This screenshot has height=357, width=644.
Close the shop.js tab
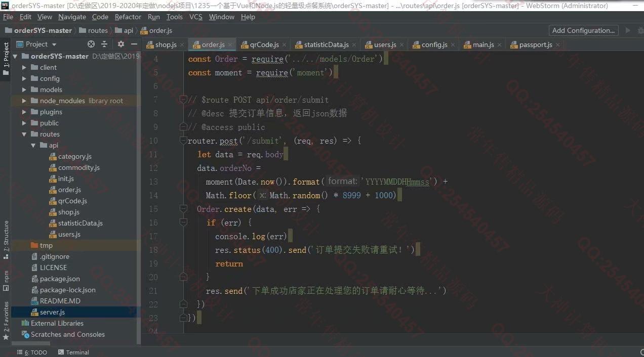click(x=182, y=45)
